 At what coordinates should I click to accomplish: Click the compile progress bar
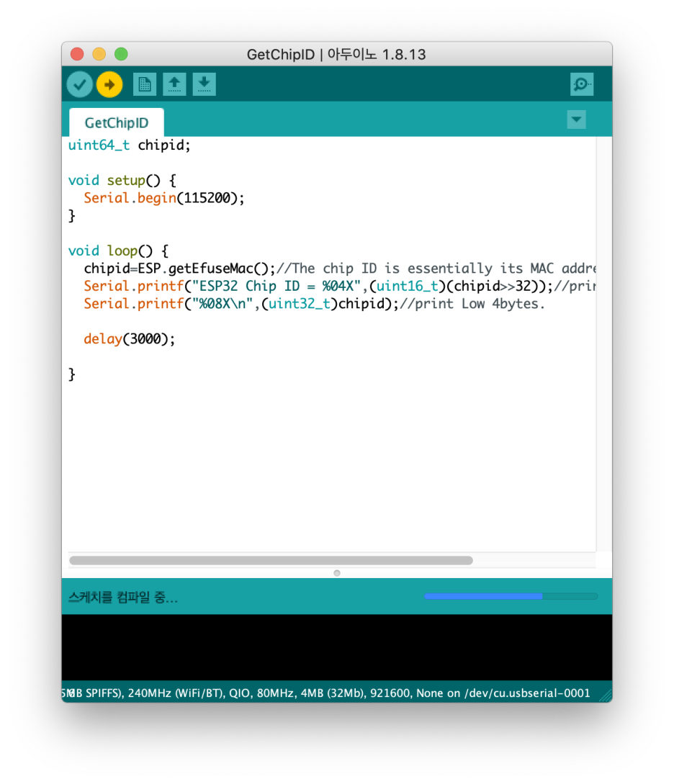pos(511,596)
